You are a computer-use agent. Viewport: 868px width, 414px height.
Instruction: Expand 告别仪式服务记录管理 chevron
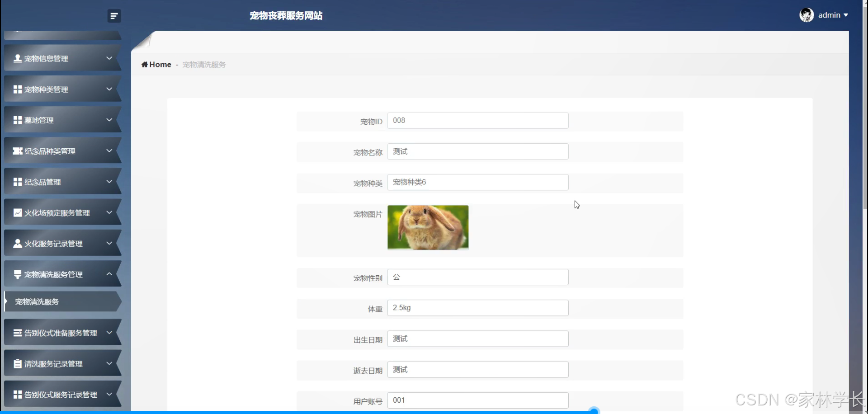click(109, 394)
